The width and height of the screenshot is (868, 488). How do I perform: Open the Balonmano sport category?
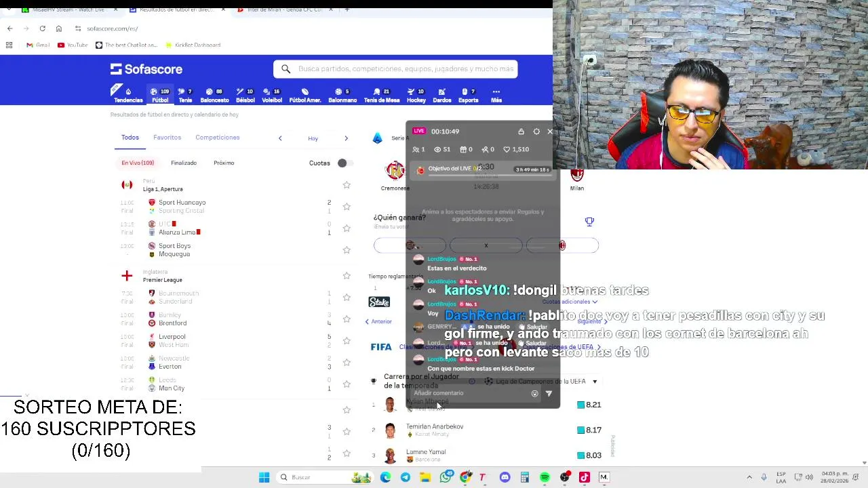[x=342, y=95]
